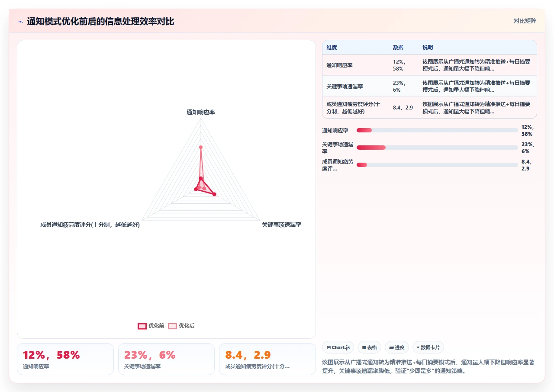Click the summary paragraph at bottom right
The height and width of the screenshot is (392, 554).
tap(428, 366)
